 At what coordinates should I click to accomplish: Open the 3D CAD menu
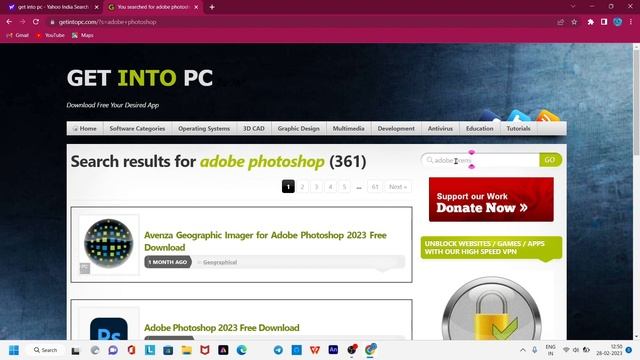pos(254,128)
